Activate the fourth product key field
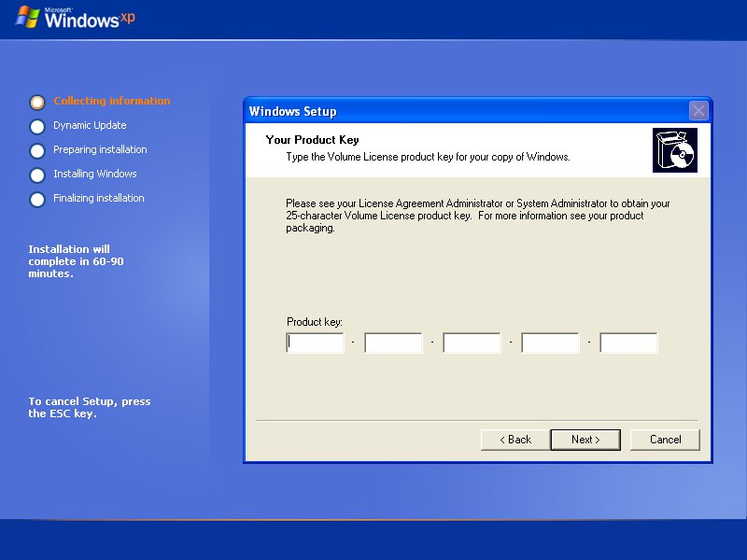Image resolution: width=747 pixels, height=560 pixels. coord(550,343)
